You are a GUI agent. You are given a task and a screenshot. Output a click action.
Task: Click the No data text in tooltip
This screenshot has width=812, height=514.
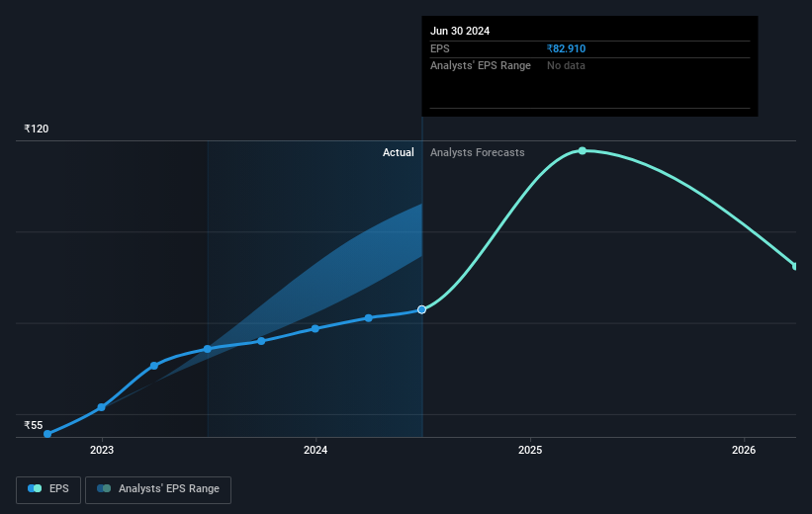(566, 66)
